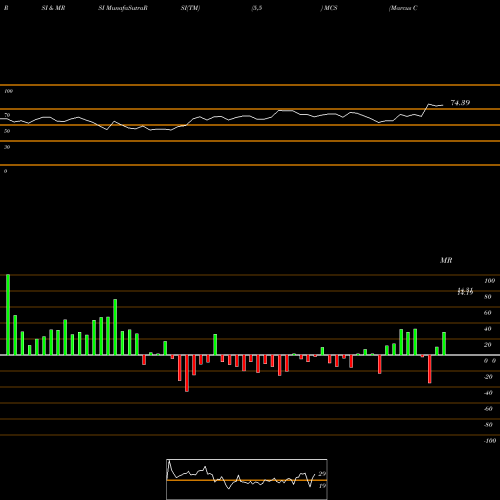Click the 'SI & MR' header label
Screen dimensions: 500x500
[x=53, y=8]
